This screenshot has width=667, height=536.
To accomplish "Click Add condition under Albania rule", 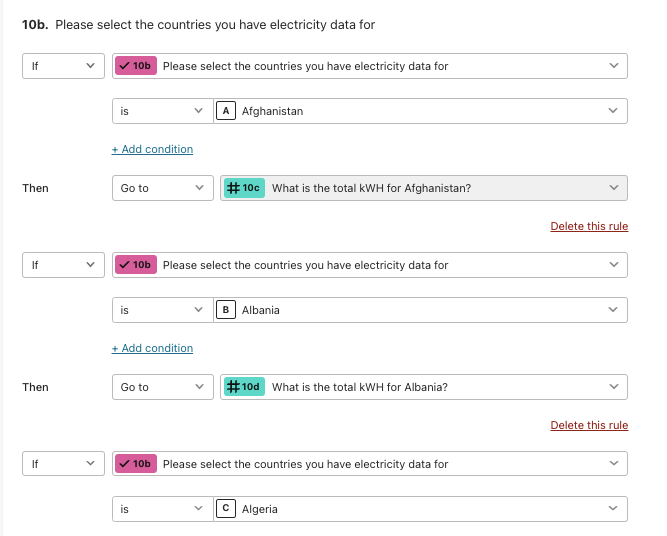I will [152, 348].
